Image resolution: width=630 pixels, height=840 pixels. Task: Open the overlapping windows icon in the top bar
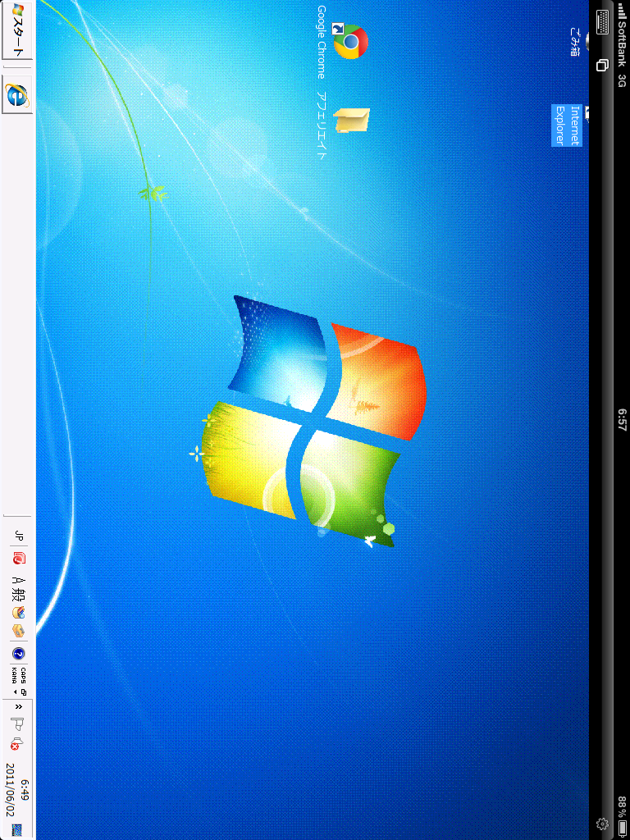point(603,66)
